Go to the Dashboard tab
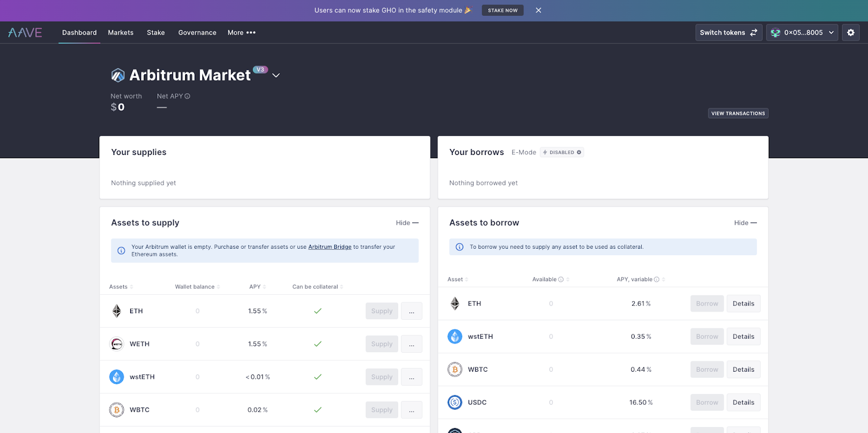 79,33
